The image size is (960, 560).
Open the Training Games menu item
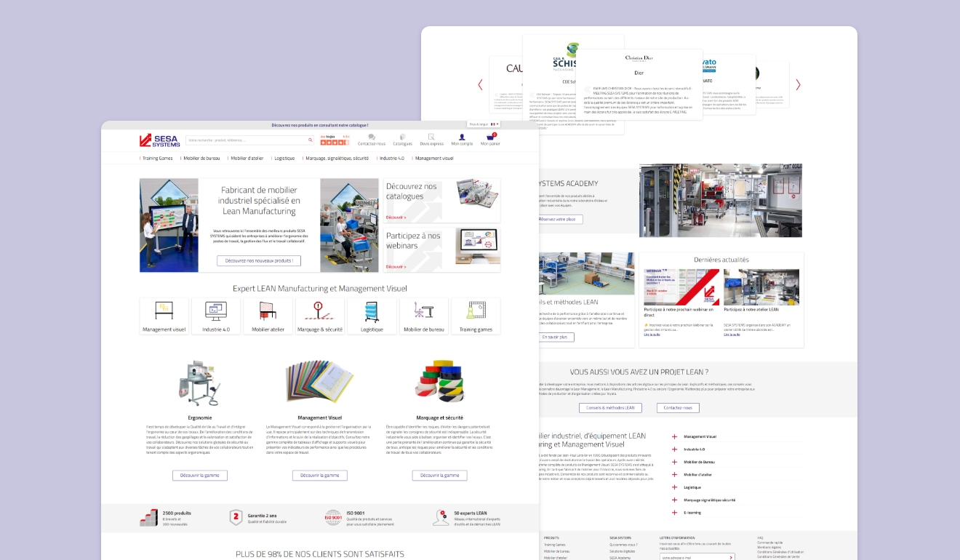(x=157, y=158)
